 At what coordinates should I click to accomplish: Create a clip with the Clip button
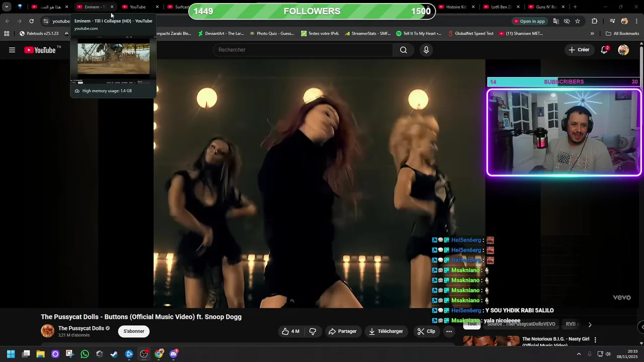point(426,331)
